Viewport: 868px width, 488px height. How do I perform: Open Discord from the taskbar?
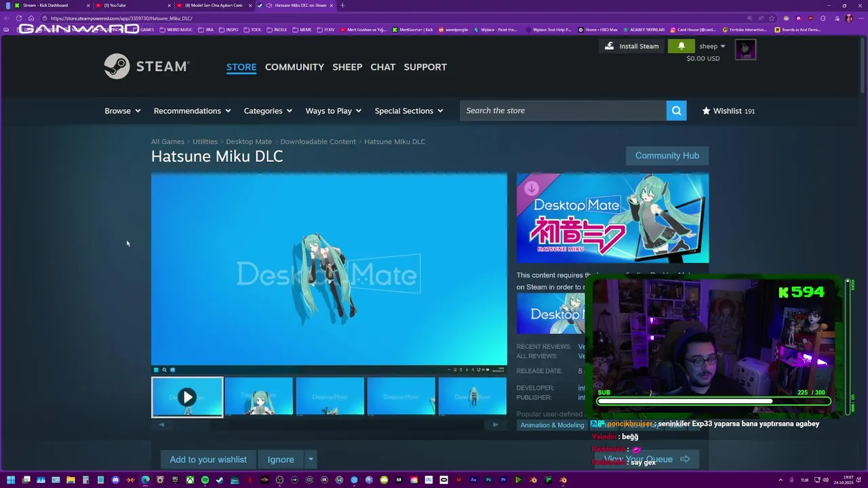coord(115,480)
